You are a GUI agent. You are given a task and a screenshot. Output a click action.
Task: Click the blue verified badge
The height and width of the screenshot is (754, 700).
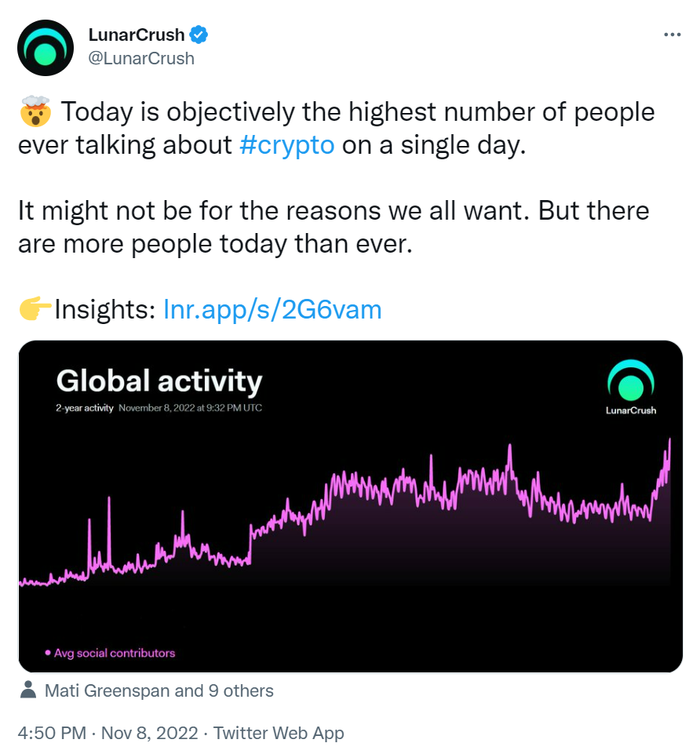(x=199, y=35)
